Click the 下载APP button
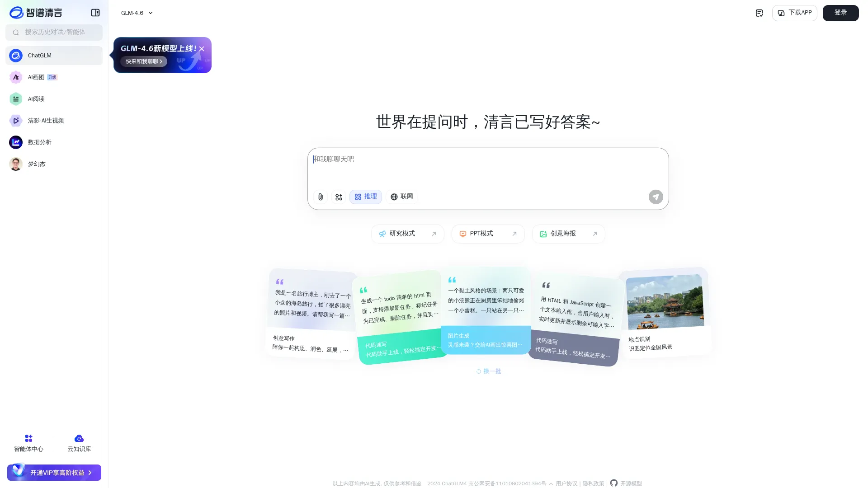 click(x=794, y=13)
